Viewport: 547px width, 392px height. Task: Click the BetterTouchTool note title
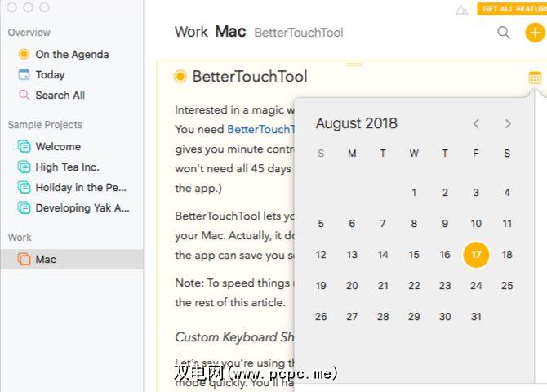click(250, 77)
